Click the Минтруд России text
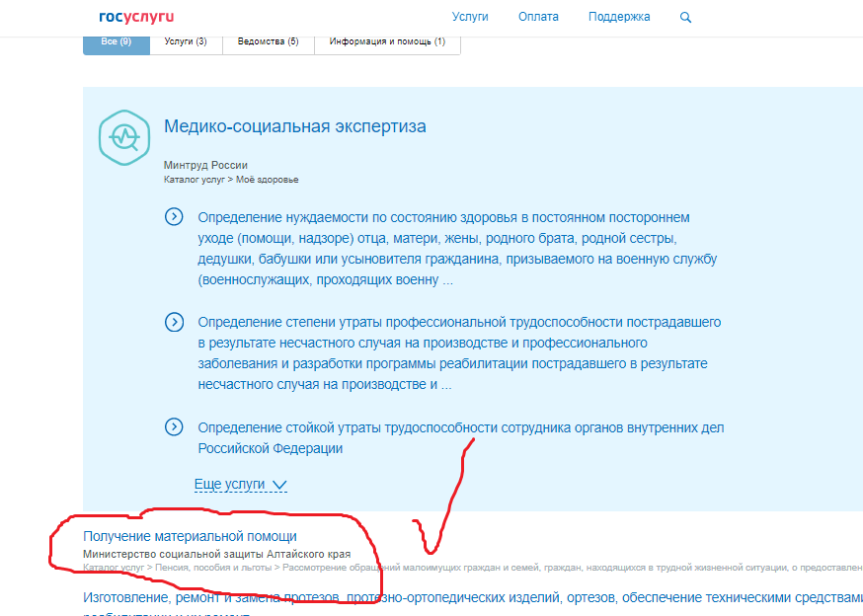This screenshot has height=616, width=863. pyautogui.click(x=205, y=165)
